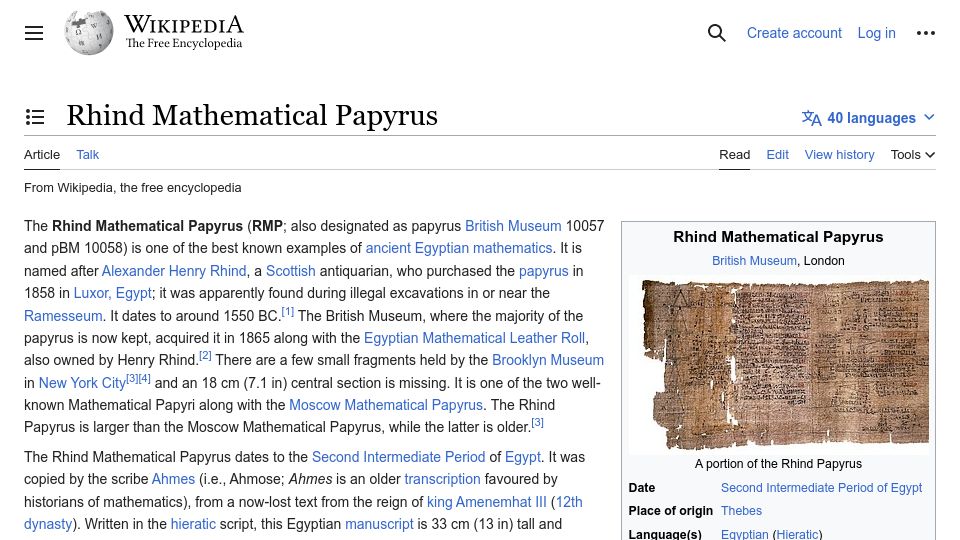Open the search magnifier icon
The height and width of the screenshot is (540, 960).
click(716, 33)
